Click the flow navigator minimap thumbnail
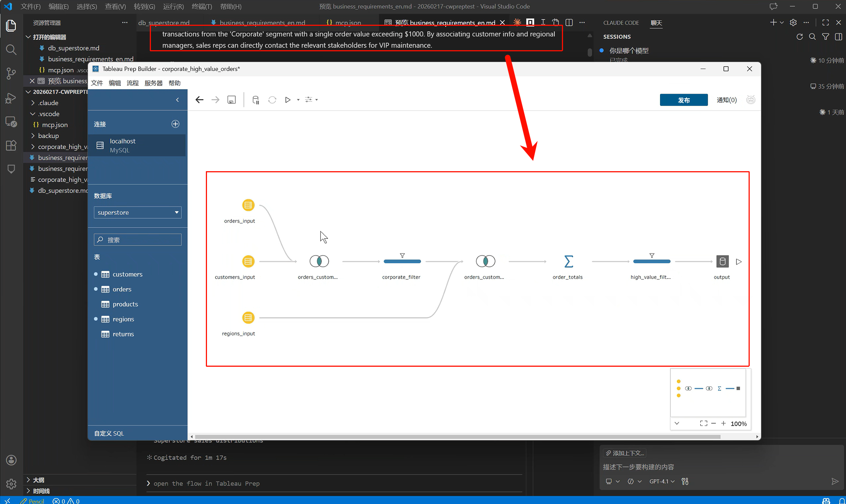This screenshot has height=504, width=846. click(x=708, y=392)
